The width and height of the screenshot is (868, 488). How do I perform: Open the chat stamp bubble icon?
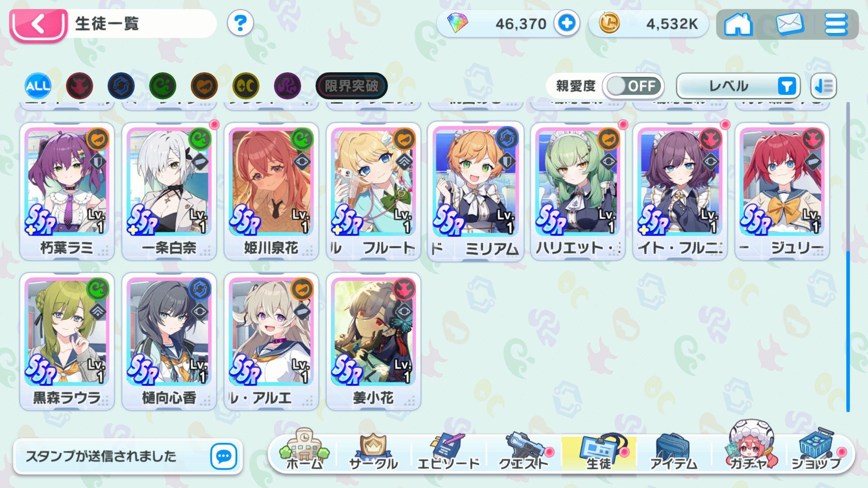pyautogui.click(x=224, y=456)
